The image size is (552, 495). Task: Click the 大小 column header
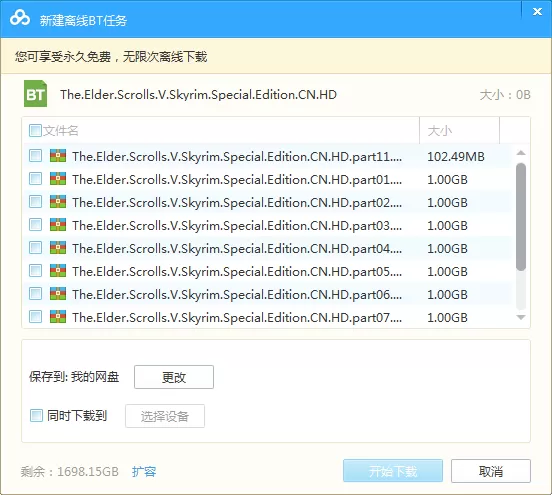(459, 131)
